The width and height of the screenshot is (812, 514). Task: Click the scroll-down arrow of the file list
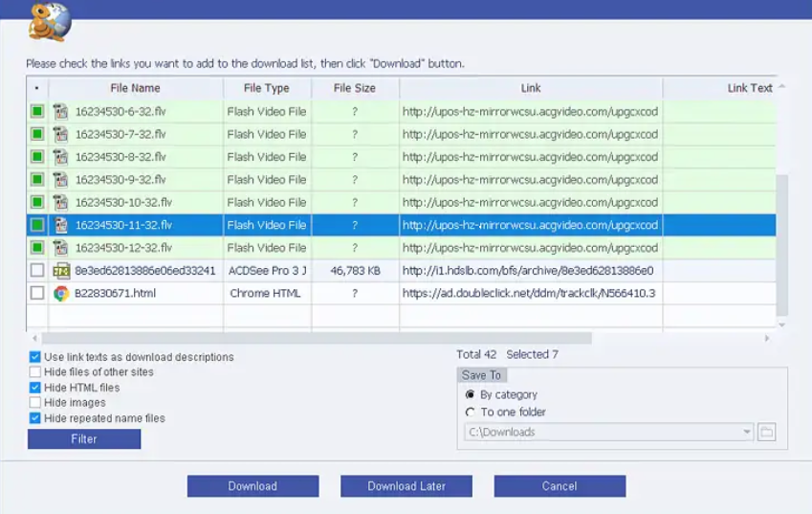(782, 324)
